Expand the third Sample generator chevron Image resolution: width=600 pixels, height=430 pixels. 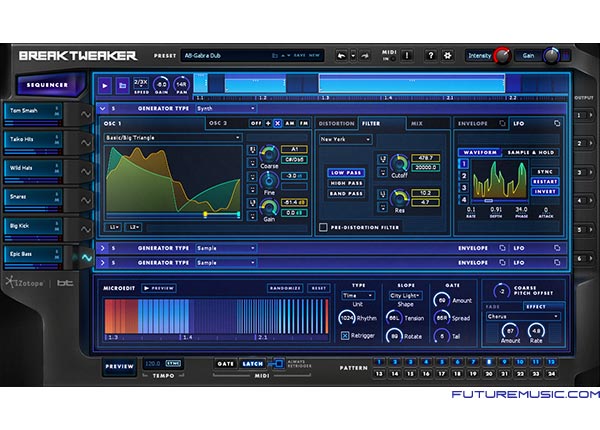pyautogui.click(x=103, y=262)
